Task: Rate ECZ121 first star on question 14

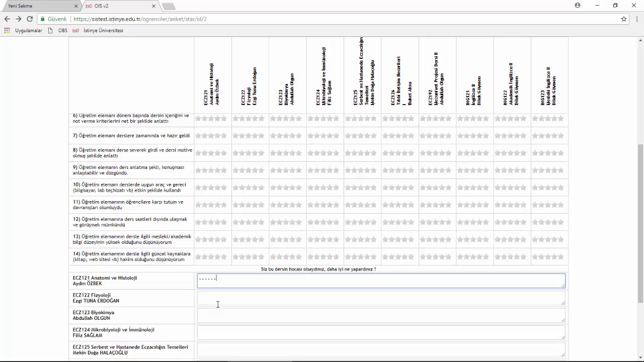Action: point(198,257)
